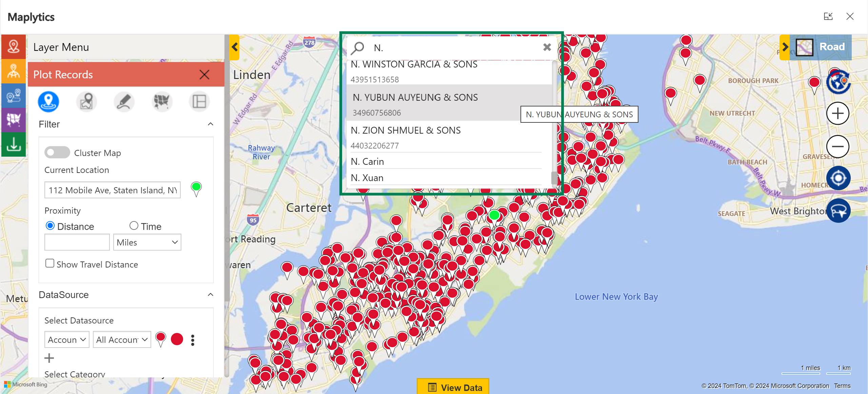868x394 pixels.
Task: Expand the map style arrow tab
Action: [x=785, y=47]
